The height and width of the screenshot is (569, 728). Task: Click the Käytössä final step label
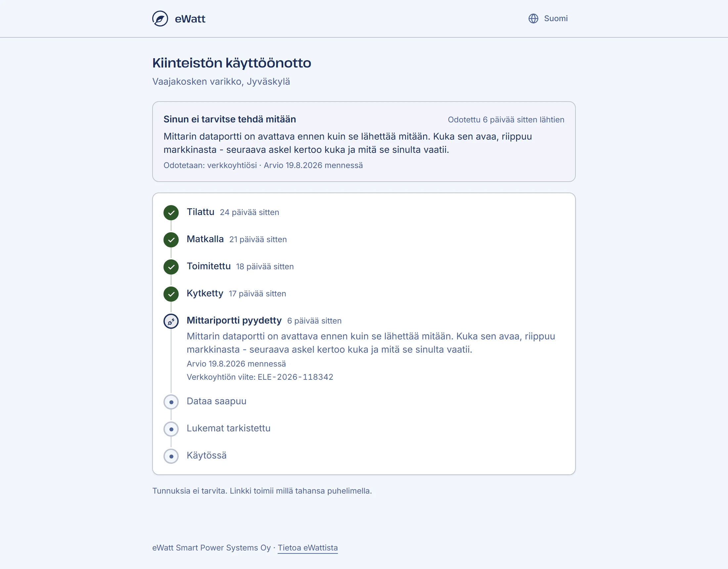pyautogui.click(x=206, y=455)
